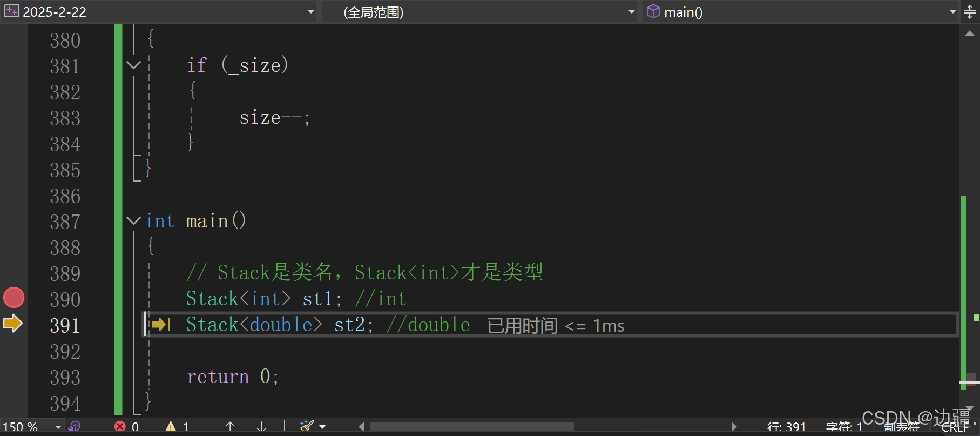This screenshot has height=436, width=980.
Task: Click the split editor window icon
Action: 970,12
